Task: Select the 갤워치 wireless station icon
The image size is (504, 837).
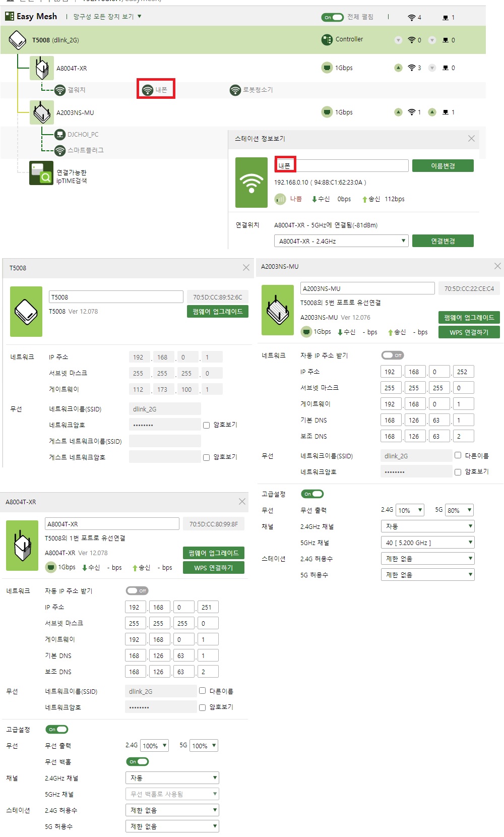Action: 60,90
